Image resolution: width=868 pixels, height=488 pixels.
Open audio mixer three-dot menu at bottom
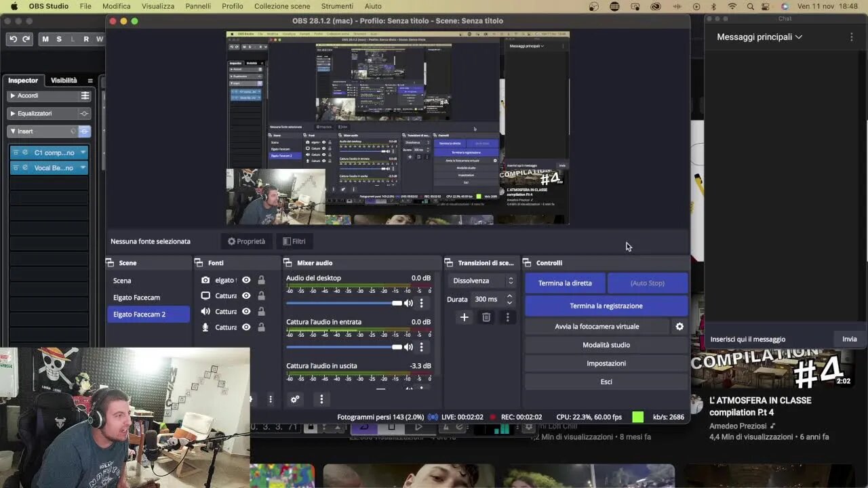pos(321,399)
